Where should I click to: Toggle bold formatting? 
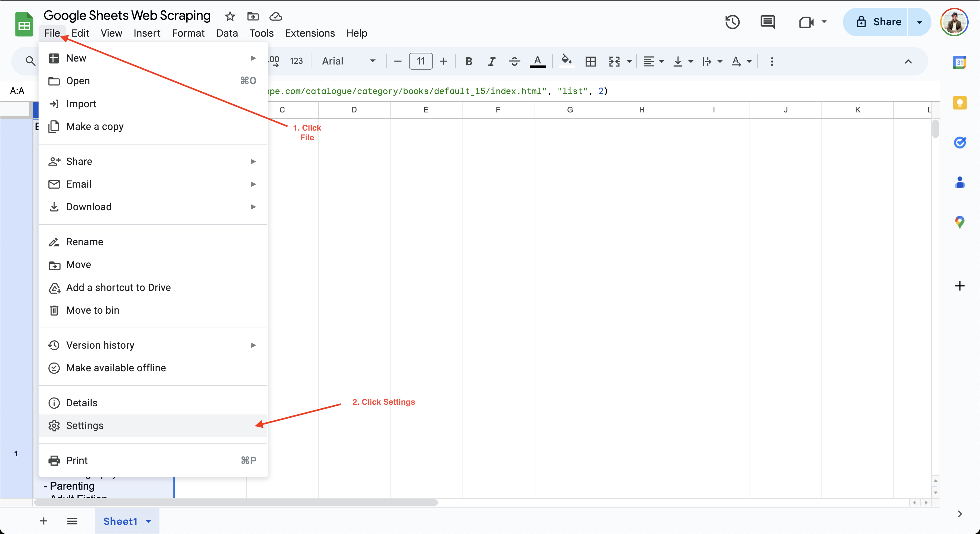coord(468,61)
